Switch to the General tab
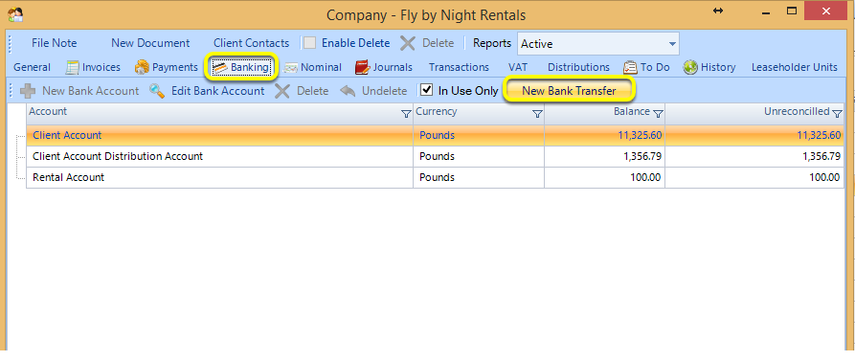 point(32,68)
